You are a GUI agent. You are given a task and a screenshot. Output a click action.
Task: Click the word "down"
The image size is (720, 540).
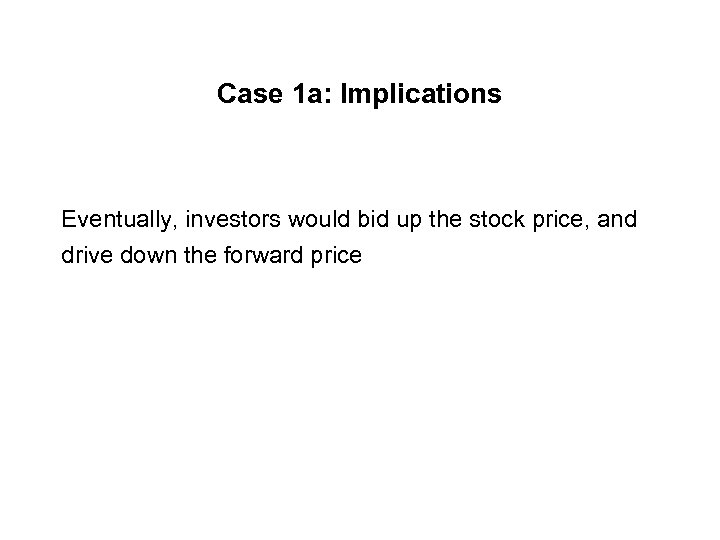coord(137,256)
